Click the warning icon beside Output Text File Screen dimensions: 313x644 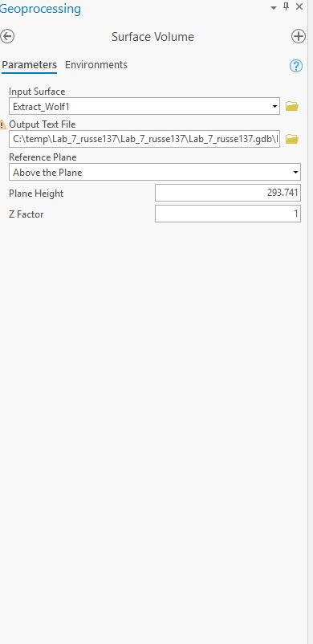click(3, 124)
